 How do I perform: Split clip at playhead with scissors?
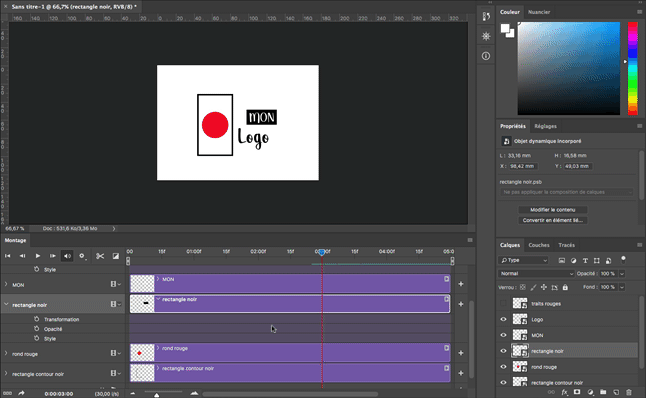pyautogui.click(x=100, y=256)
